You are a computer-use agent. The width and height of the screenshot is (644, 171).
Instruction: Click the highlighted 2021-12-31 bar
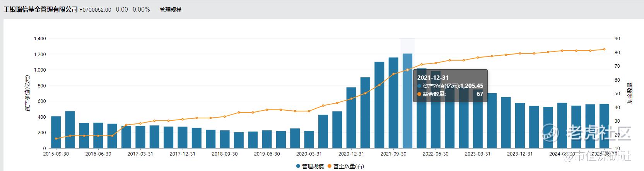tap(407, 101)
